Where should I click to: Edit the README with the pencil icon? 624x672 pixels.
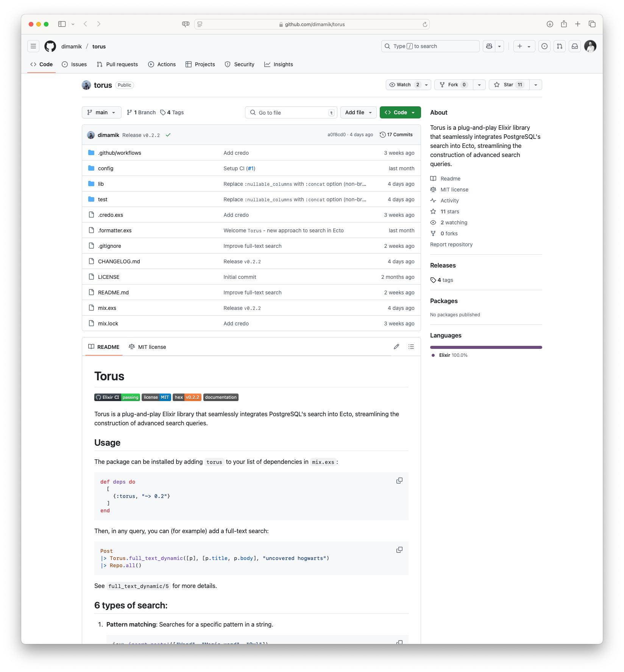click(x=396, y=347)
